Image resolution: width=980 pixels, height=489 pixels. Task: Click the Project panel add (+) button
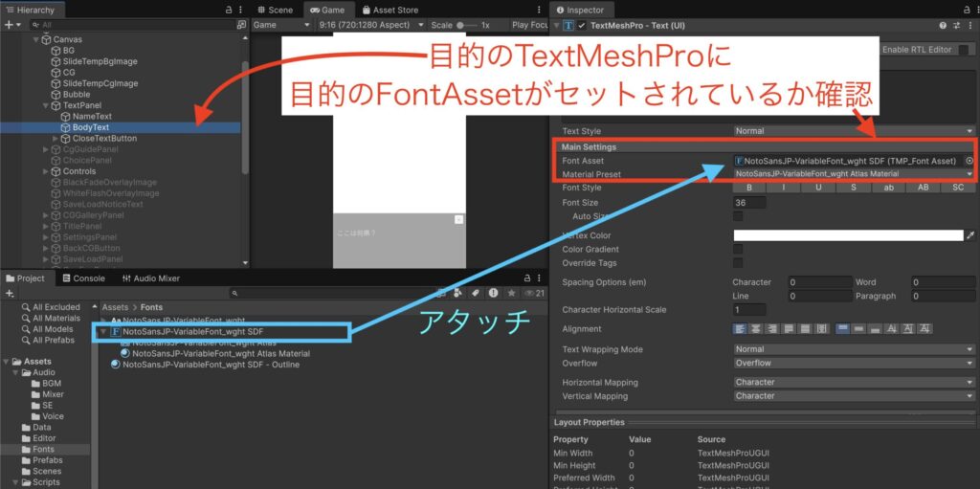pos(9,293)
